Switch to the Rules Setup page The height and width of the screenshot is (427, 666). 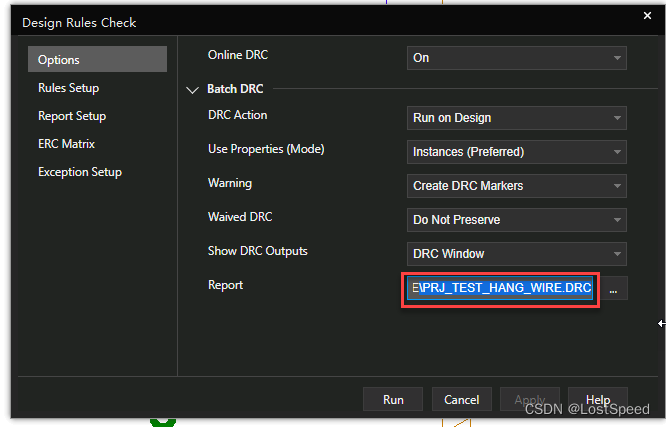[68, 88]
